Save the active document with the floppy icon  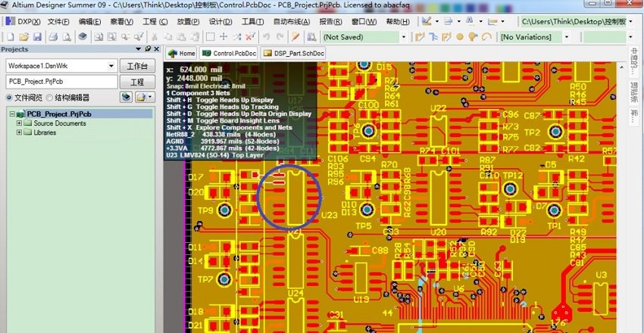[x=37, y=37]
